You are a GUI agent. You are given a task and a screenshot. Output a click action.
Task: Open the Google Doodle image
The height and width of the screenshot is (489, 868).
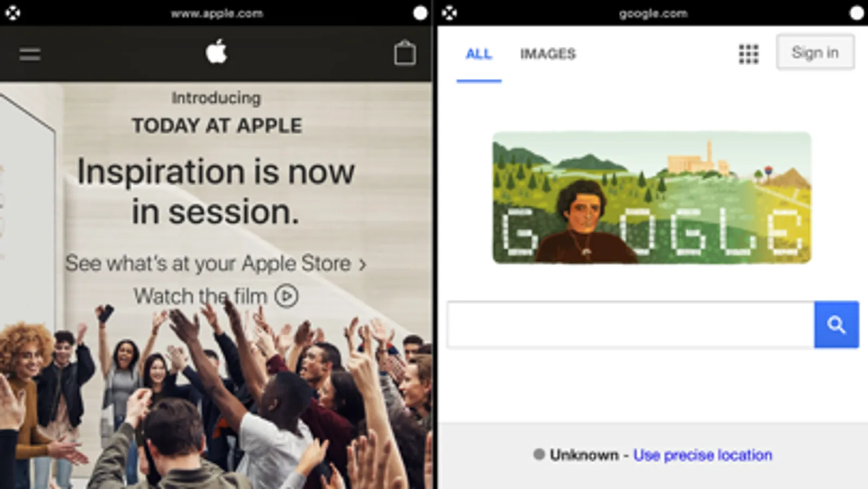[652, 198]
